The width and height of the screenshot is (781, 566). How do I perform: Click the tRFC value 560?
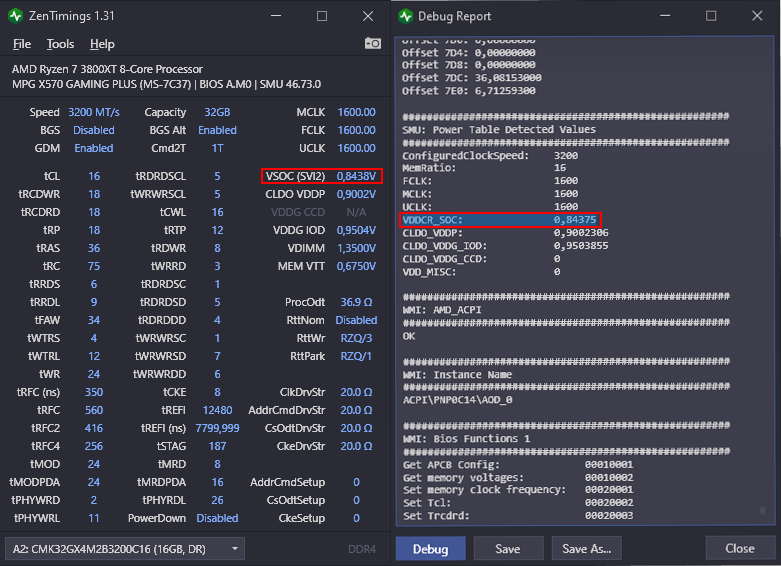[94, 411]
